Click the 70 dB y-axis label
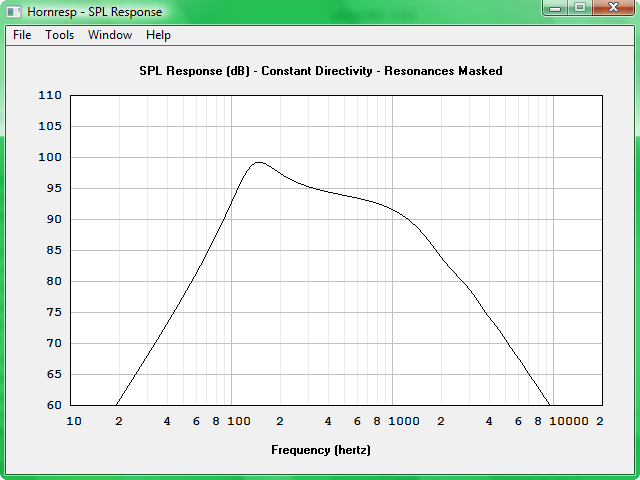This screenshot has width=640, height=480. pos(54,343)
